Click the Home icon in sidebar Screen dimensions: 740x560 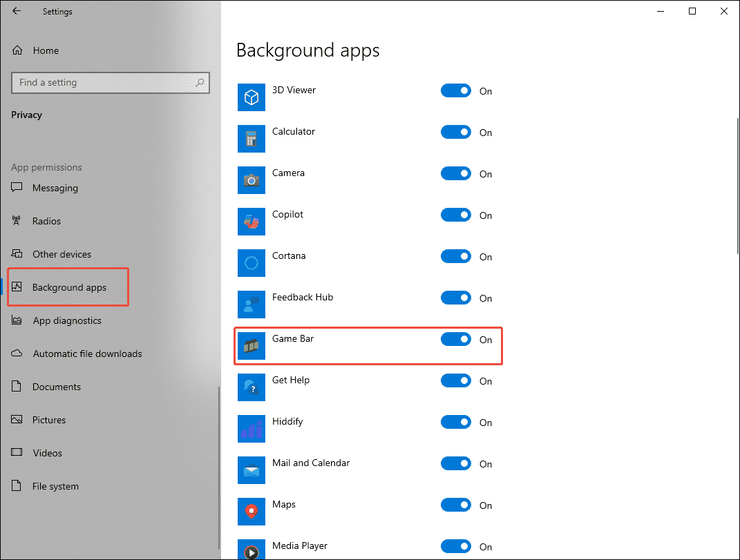pos(17,50)
